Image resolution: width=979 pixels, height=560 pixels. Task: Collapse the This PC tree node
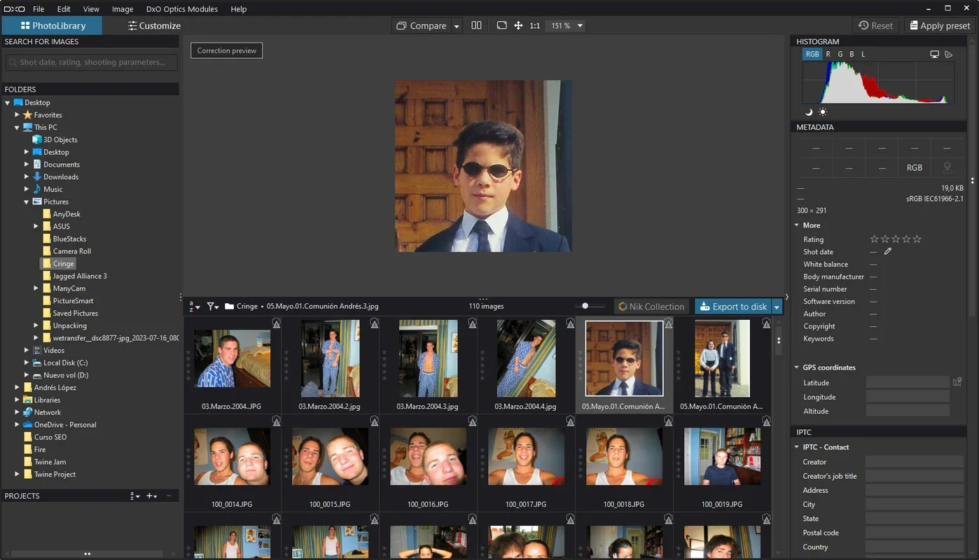[18, 127]
